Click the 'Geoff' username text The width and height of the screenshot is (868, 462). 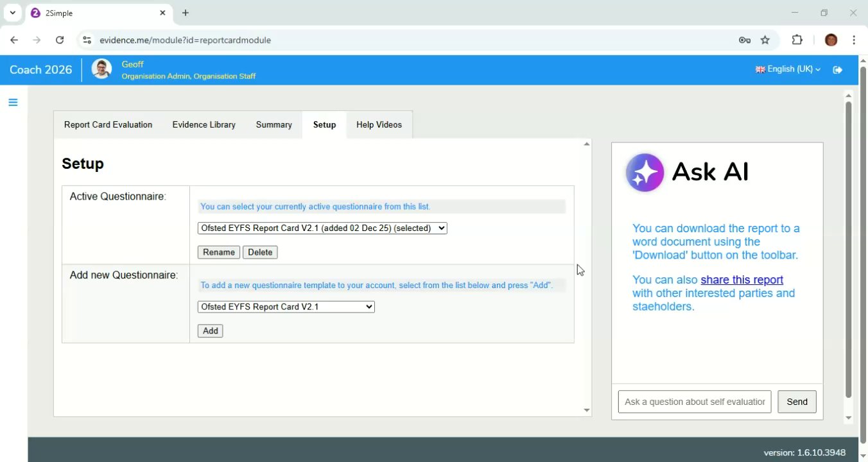[132, 64]
